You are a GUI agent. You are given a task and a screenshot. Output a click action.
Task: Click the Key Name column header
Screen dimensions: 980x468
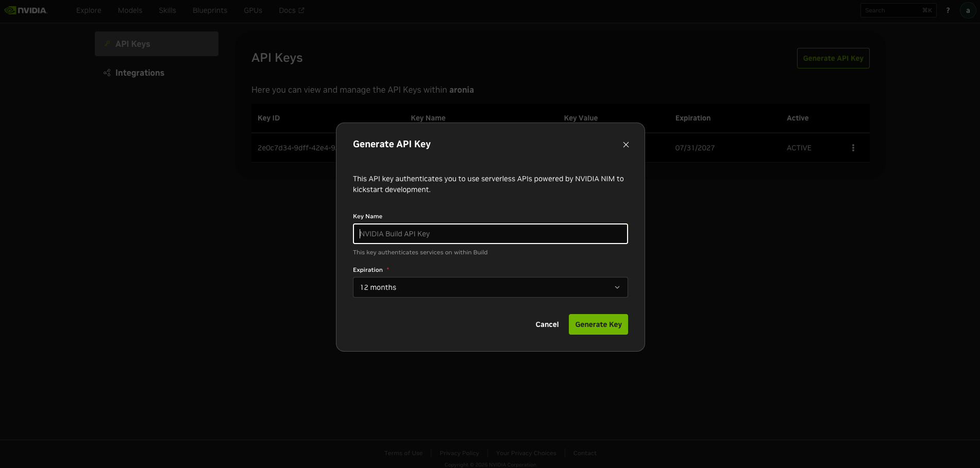coord(428,118)
